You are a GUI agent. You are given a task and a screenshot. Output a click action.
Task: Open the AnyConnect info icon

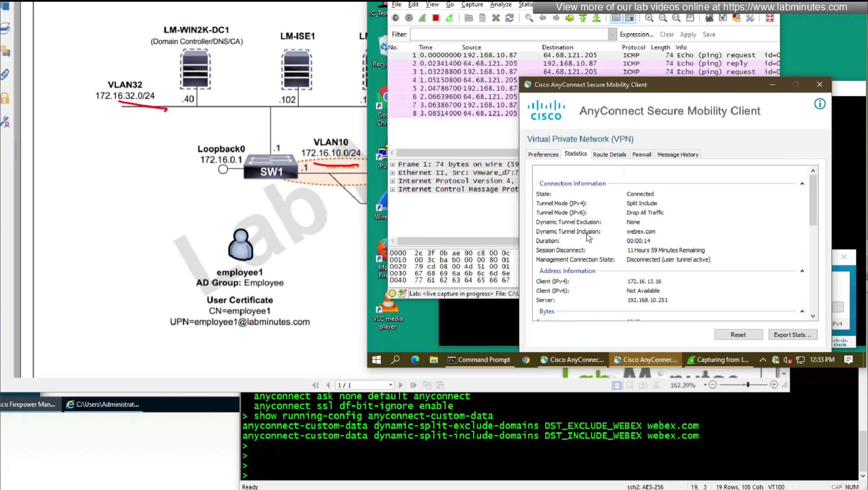pyautogui.click(x=820, y=104)
